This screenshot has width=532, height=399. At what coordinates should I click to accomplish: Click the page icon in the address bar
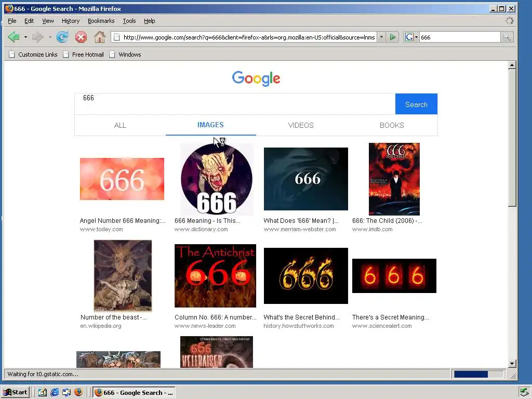(116, 37)
